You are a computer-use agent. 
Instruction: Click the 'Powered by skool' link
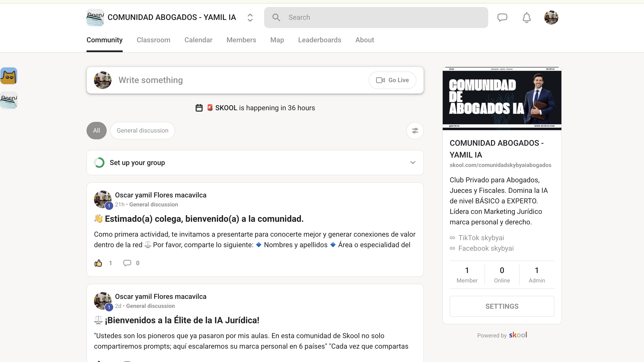pyautogui.click(x=502, y=335)
